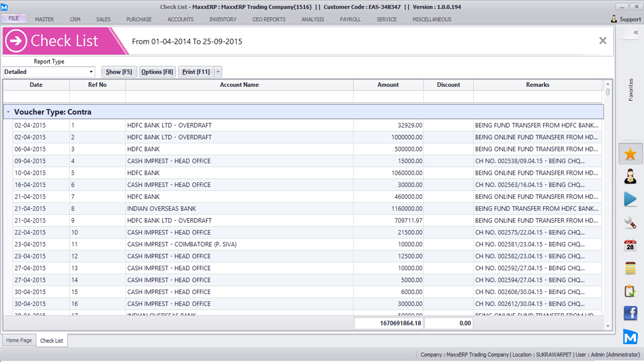Click the Account Name filter field
Screen dimensions: 644x362
[239, 97]
